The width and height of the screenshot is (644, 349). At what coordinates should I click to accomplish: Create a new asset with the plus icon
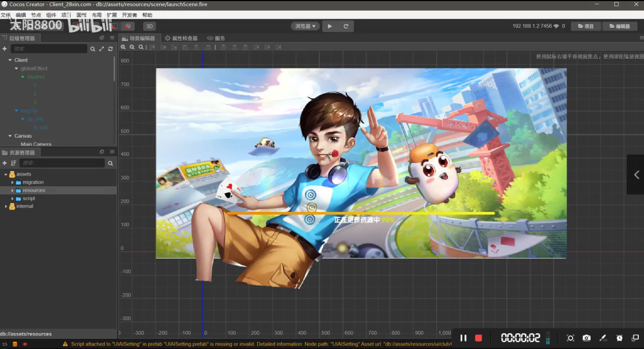4,163
